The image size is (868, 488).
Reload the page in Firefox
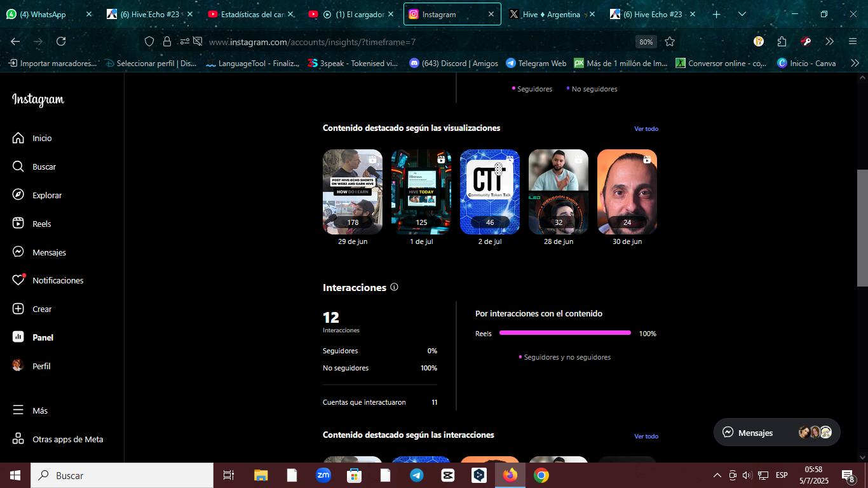[x=61, y=41]
